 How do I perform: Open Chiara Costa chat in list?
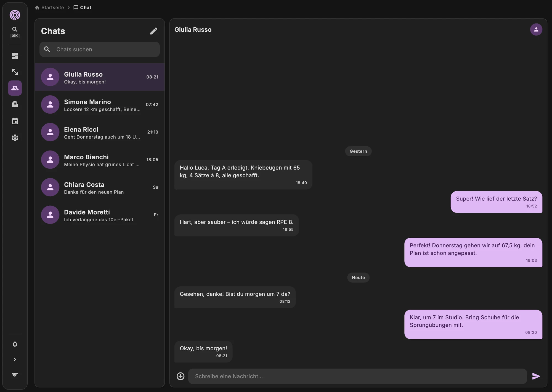click(x=100, y=187)
